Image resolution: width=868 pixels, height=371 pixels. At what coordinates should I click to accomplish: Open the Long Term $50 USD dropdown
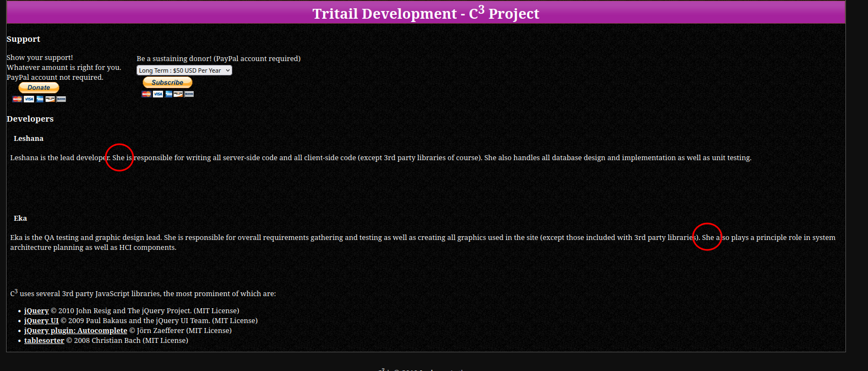[184, 70]
